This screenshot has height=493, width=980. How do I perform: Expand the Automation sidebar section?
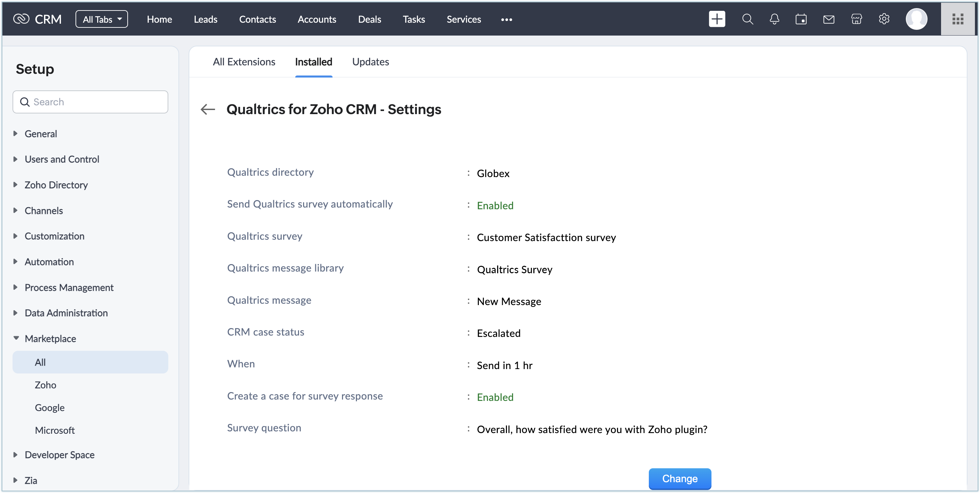point(49,262)
